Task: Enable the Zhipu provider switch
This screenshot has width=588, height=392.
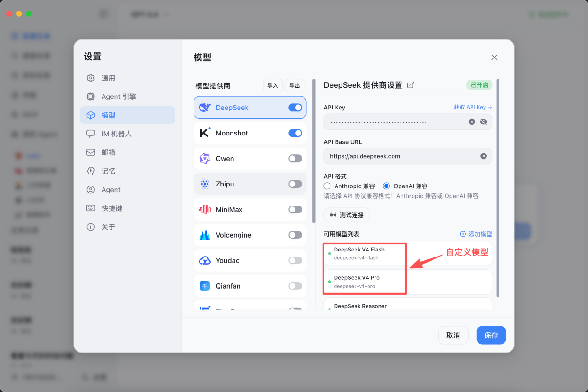Action: pos(295,184)
